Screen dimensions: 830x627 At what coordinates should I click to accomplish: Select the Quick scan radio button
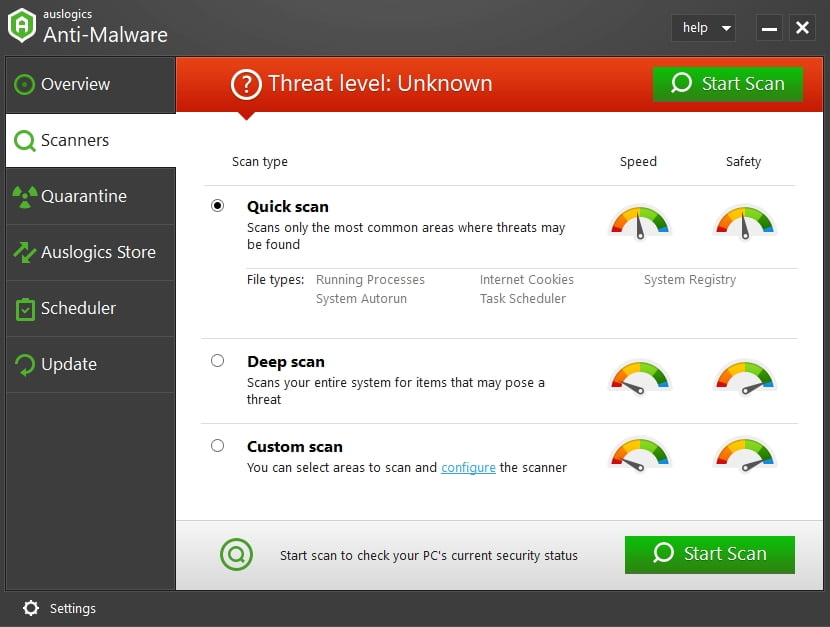coord(217,206)
